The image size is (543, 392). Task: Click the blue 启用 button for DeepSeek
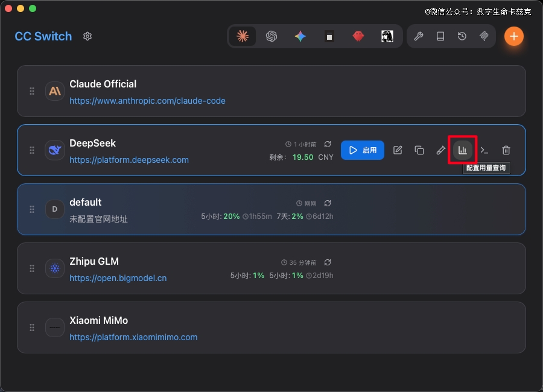(363, 150)
